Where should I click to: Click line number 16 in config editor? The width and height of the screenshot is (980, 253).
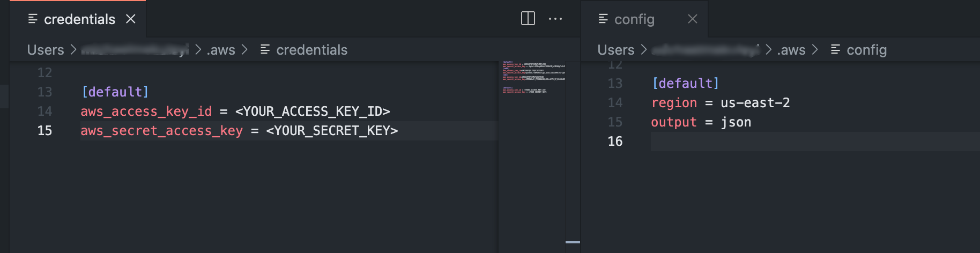pos(615,142)
